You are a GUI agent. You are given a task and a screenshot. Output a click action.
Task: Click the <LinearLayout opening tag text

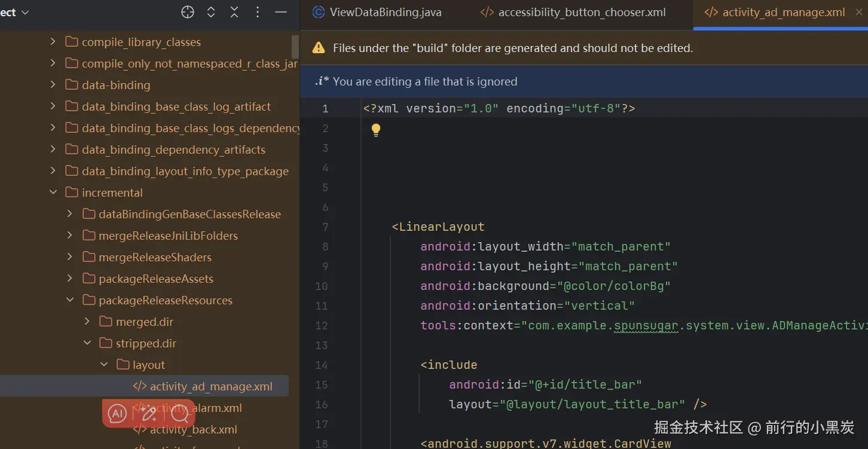[438, 227]
